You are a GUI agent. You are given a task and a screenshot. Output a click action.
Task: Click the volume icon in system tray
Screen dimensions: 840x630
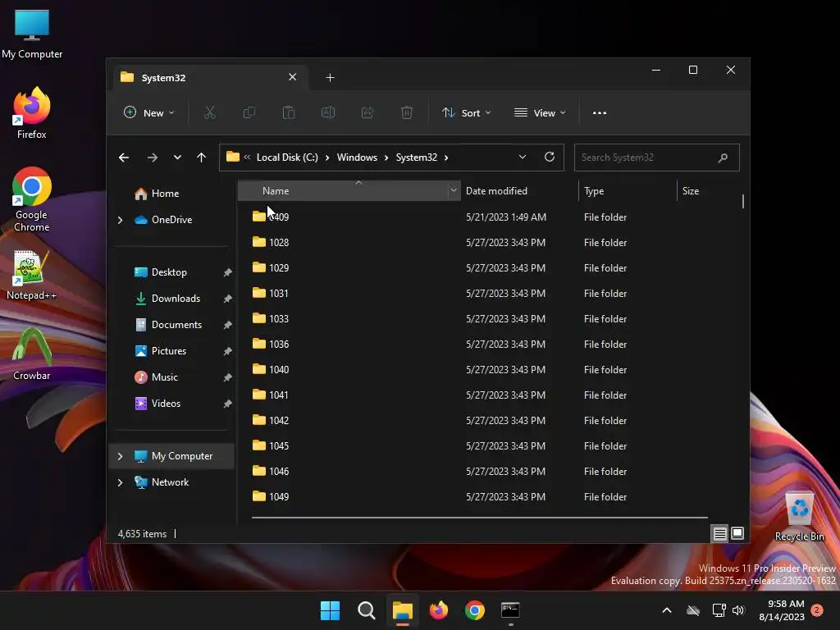738,610
